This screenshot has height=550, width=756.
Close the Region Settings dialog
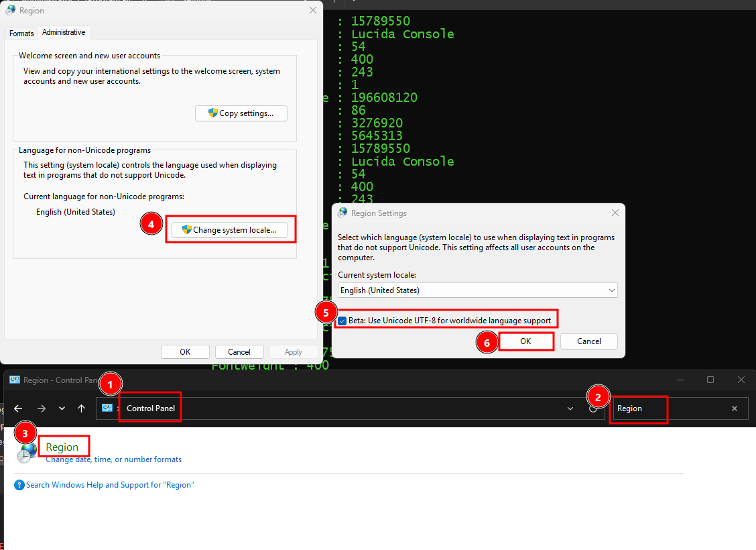pyautogui.click(x=615, y=213)
